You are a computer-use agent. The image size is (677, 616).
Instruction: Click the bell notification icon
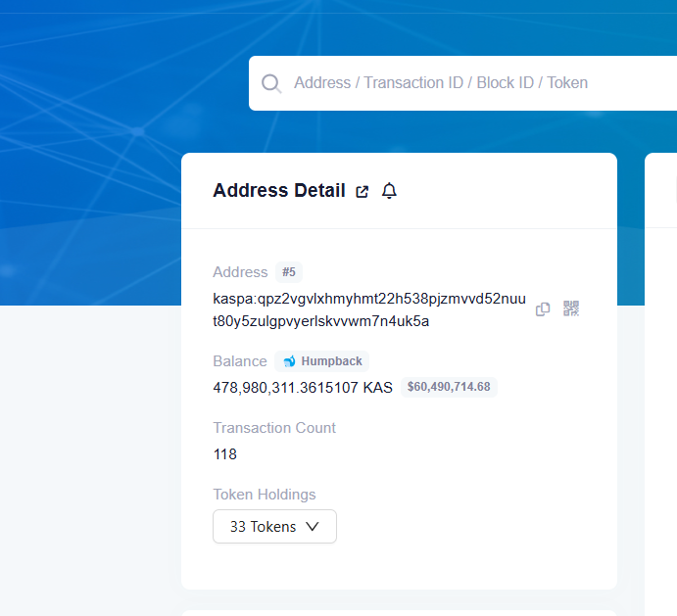coord(389,191)
